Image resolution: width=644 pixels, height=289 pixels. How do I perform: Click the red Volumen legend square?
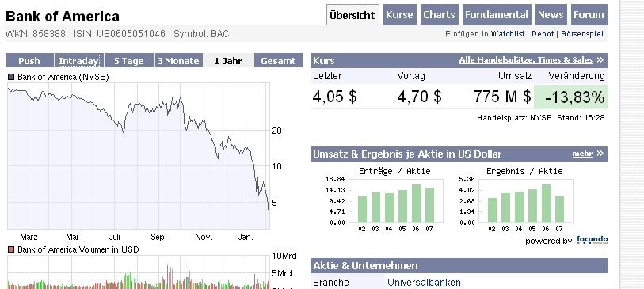(11, 249)
